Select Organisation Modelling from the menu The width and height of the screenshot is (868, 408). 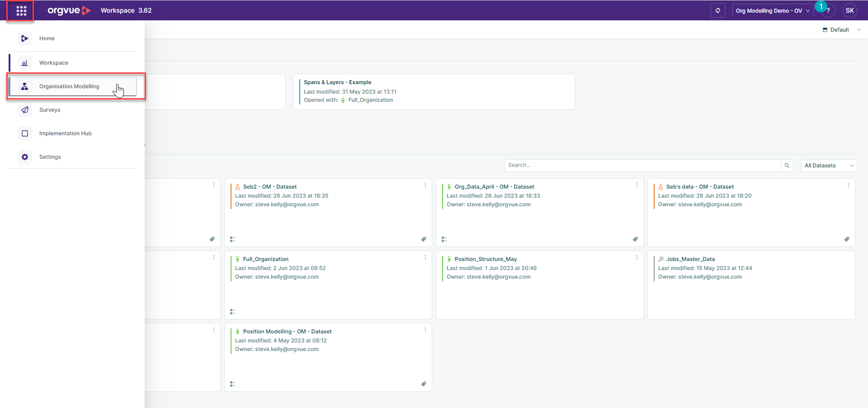point(69,86)
